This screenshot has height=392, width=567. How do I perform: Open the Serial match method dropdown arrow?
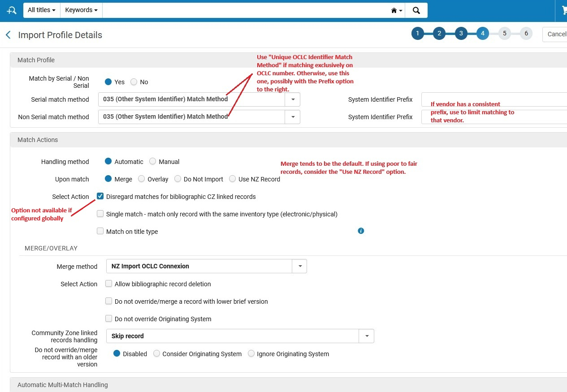293,99
